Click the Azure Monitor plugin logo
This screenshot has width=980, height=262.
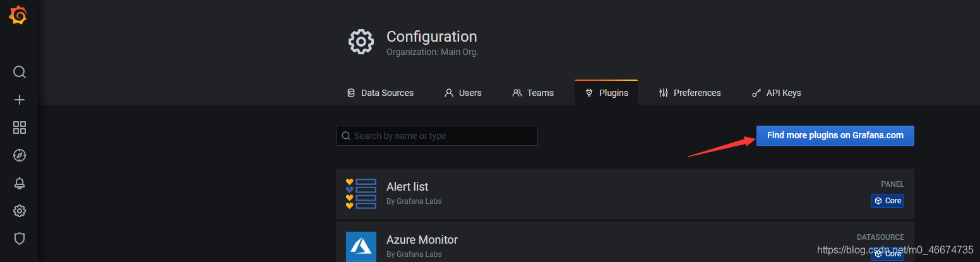[361, 246]
